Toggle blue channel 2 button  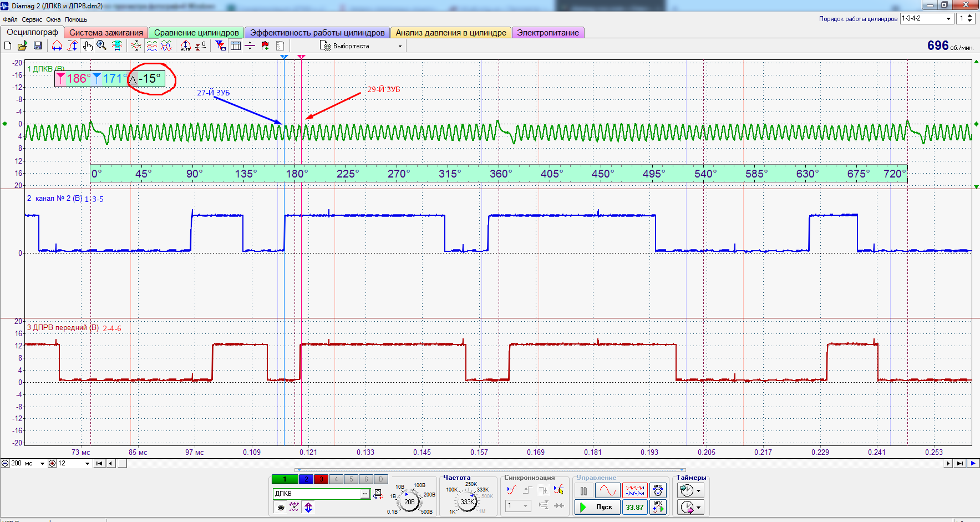(306, 479)
